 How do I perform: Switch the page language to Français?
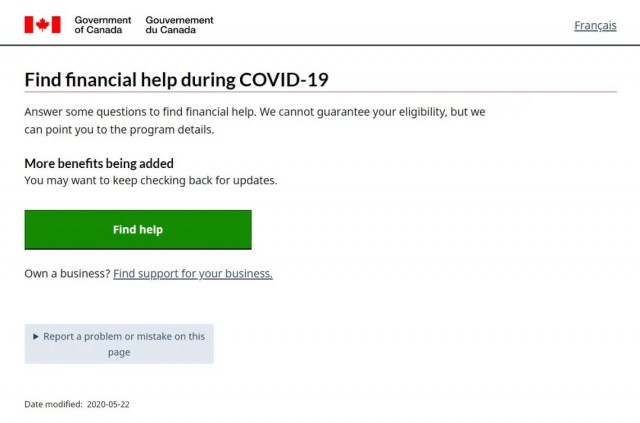pyautogui.click(x=595, y=25)
